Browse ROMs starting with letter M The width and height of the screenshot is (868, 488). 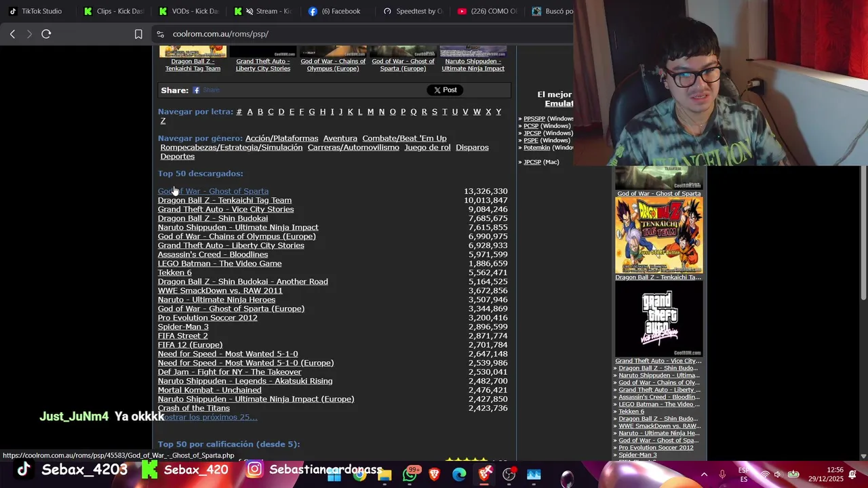[370, 112]
